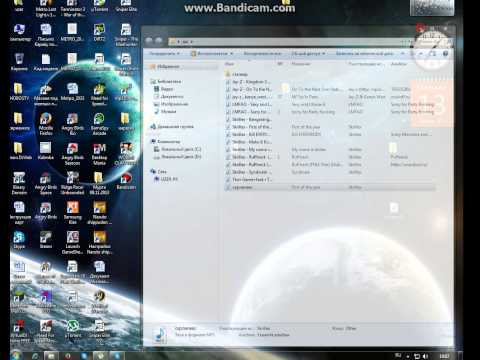Open the Play dropdown arrow in toolbar
480x360 pixels.
(231, 53)
